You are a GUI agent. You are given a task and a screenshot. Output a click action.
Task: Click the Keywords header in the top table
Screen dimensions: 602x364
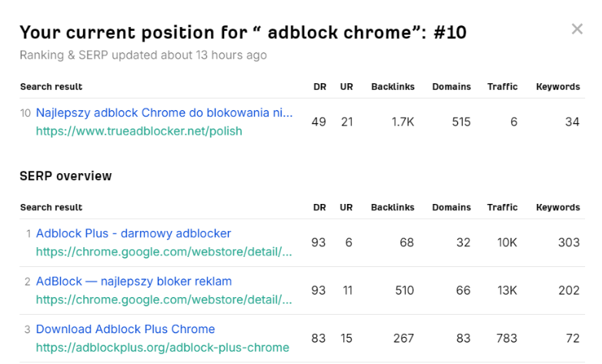[x=557, y=86]
